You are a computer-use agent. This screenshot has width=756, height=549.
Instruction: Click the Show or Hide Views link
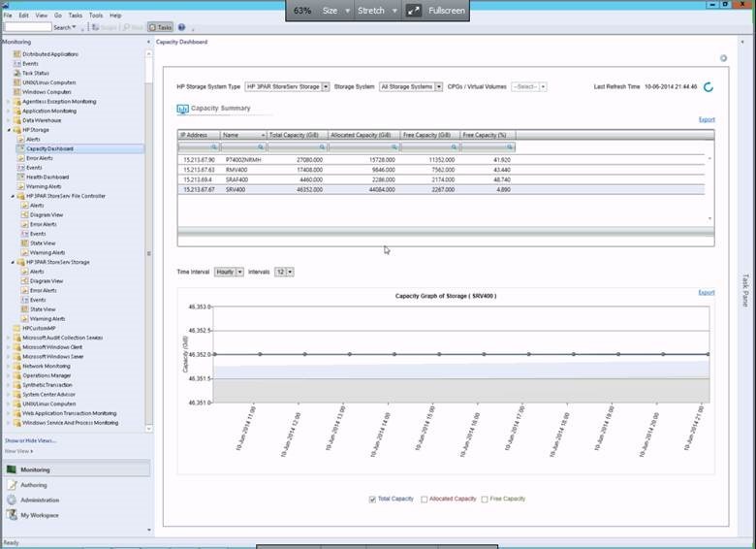coord(30,440)
